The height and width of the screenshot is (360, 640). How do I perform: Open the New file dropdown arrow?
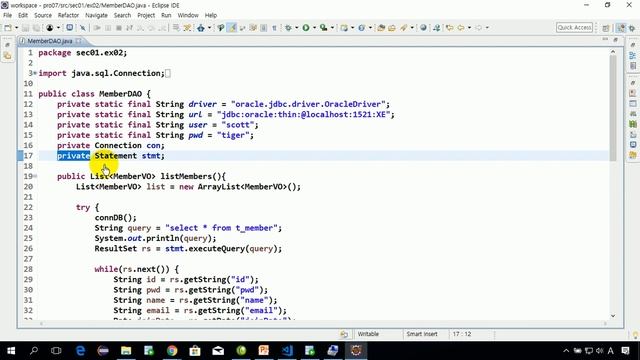coord(17,28)
